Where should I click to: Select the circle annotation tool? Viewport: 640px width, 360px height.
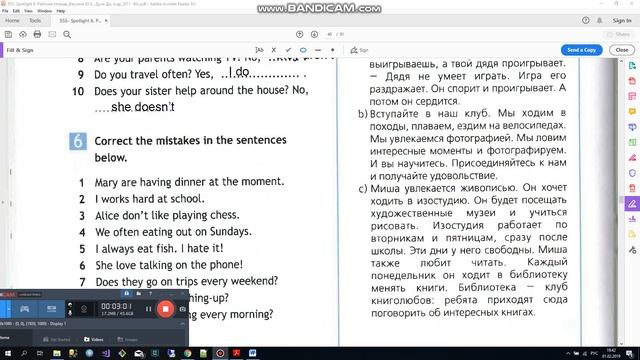303,50
